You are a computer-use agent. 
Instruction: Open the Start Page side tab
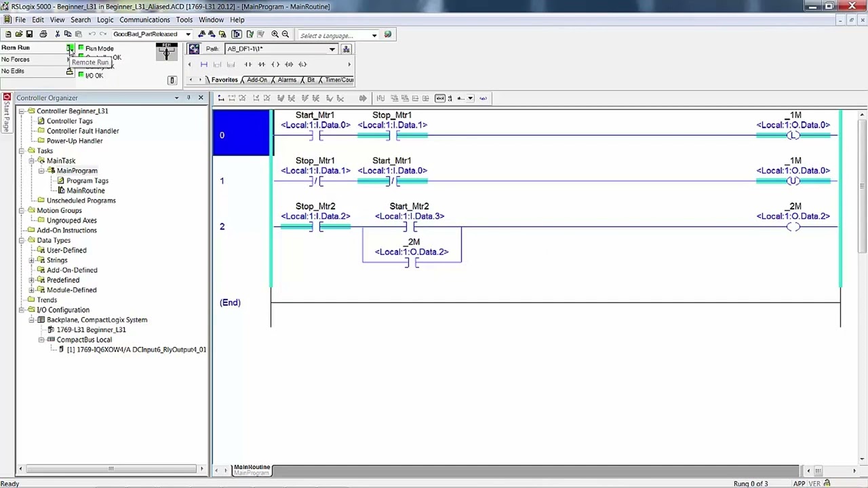pyautogui.click(x=7, y=114)
